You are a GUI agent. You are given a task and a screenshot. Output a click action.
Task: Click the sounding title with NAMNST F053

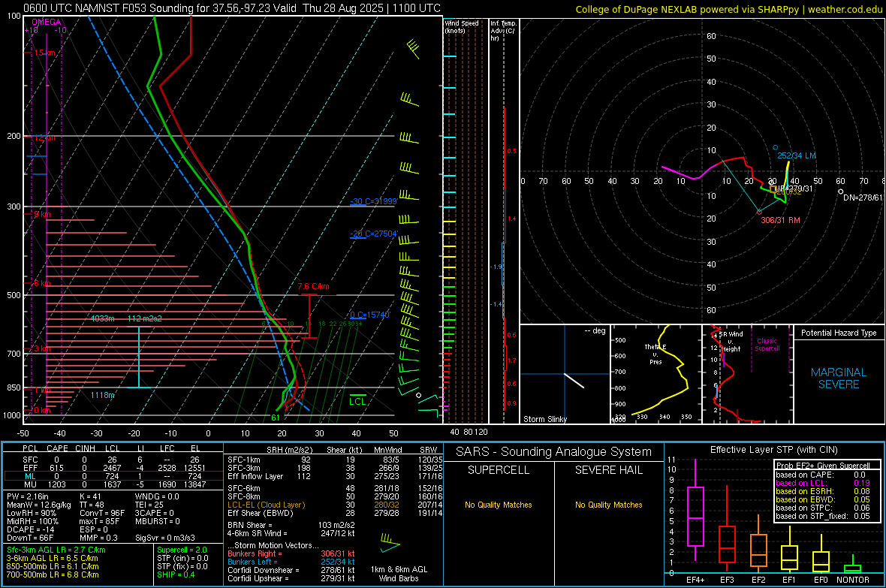pos(232,8)
